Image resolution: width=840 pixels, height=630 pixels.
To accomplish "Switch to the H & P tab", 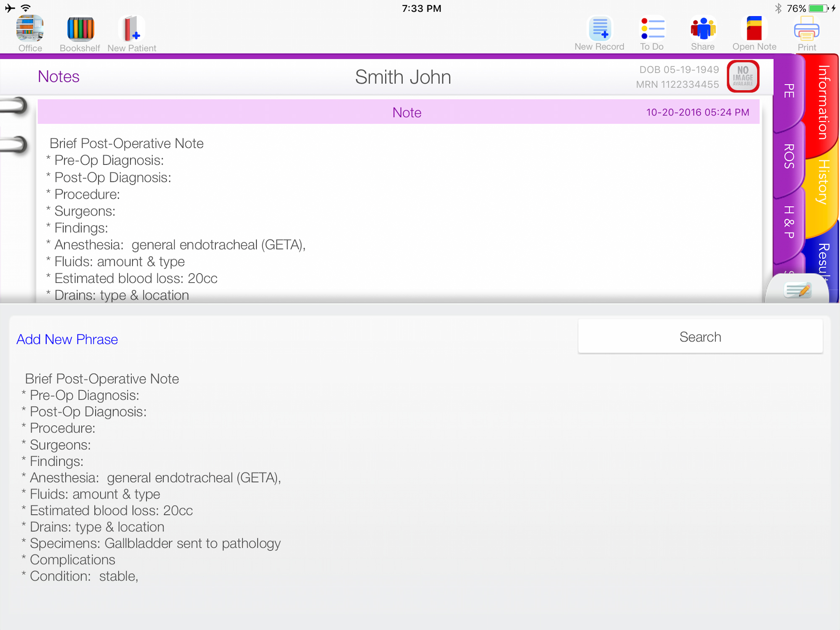I will [x=788, y=222].
